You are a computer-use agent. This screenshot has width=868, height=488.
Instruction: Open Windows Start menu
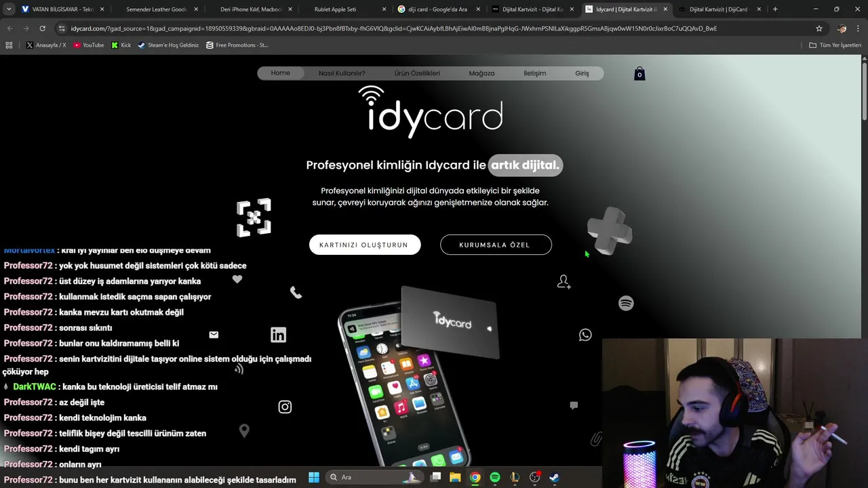314,477
